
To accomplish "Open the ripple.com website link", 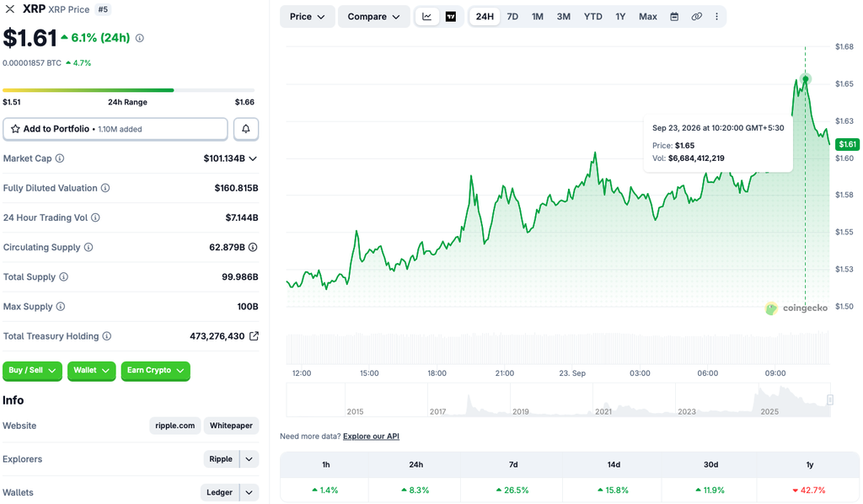I will click(175, 426).
